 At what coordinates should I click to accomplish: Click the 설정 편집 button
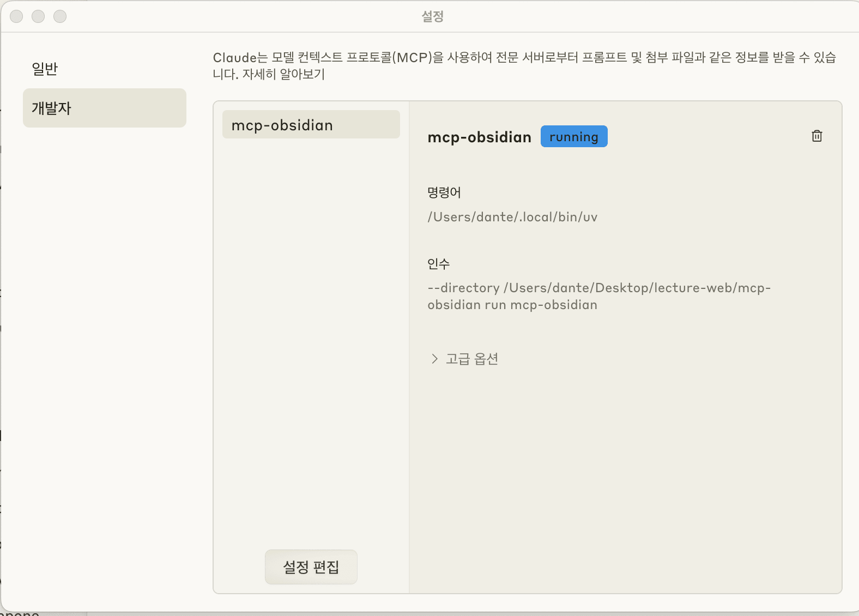point(311,567)
